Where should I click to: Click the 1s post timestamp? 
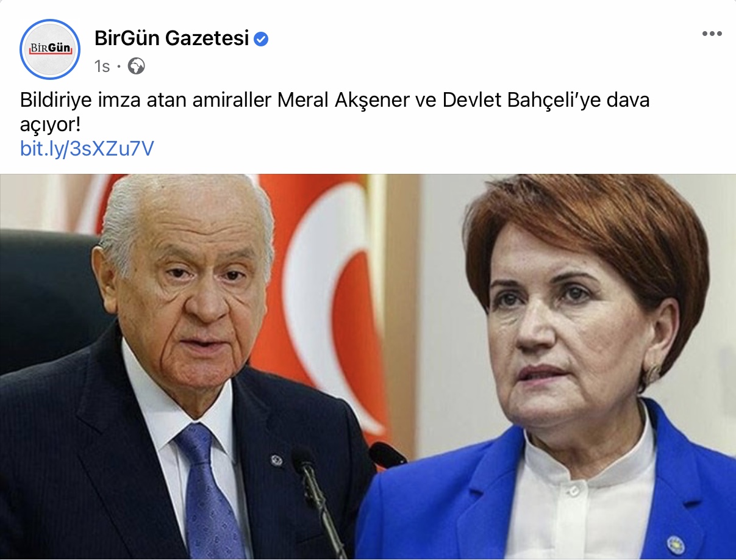point(102,66)
